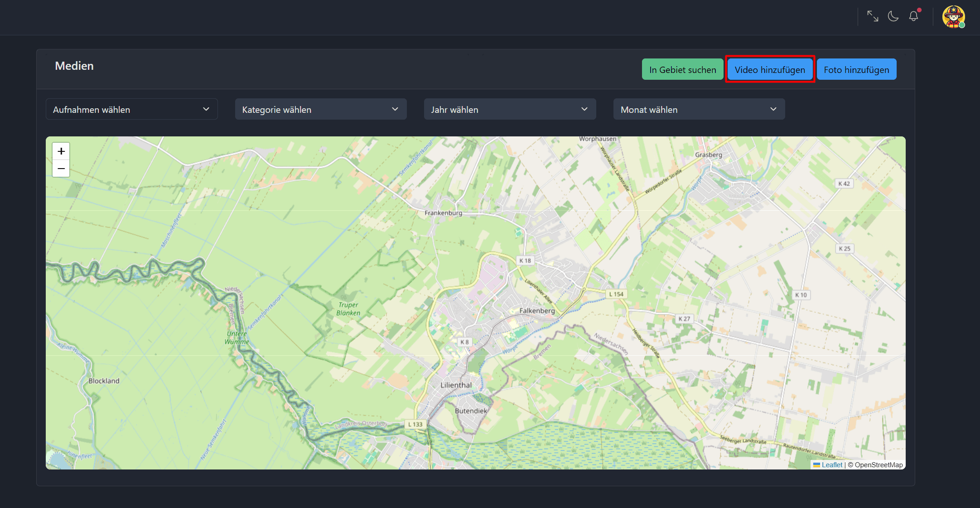
Task: Open the Kategorie wählen dropdown
Action: (x=320, y=109)
